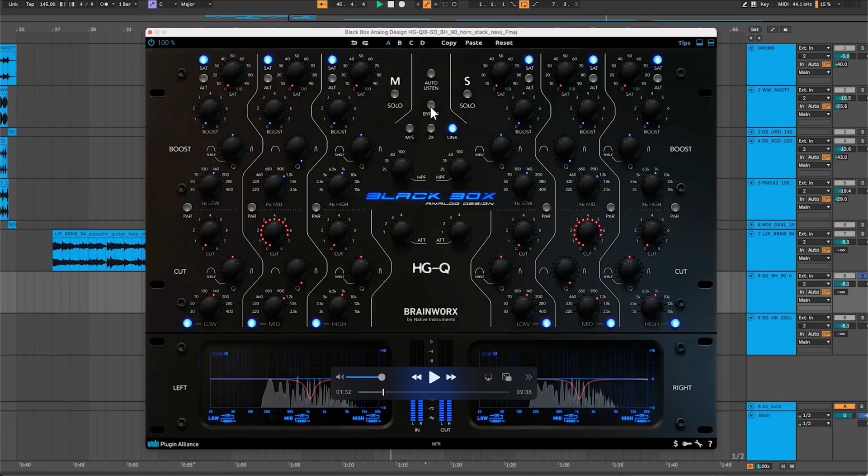Click the plugin redo arrow
The image size is (868, 476).
(x=365, y=43)
